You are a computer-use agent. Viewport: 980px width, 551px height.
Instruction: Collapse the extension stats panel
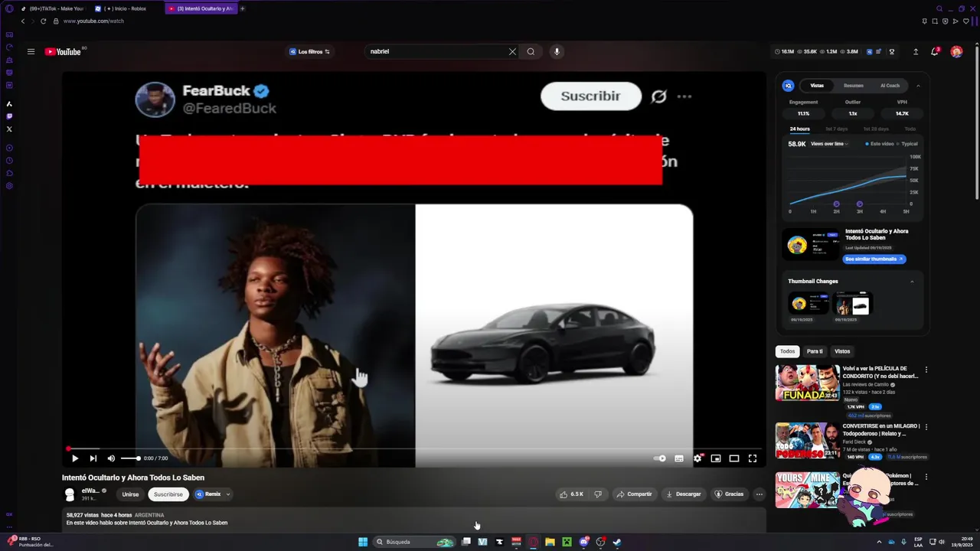pyautogui.click(x=918, y=86)
